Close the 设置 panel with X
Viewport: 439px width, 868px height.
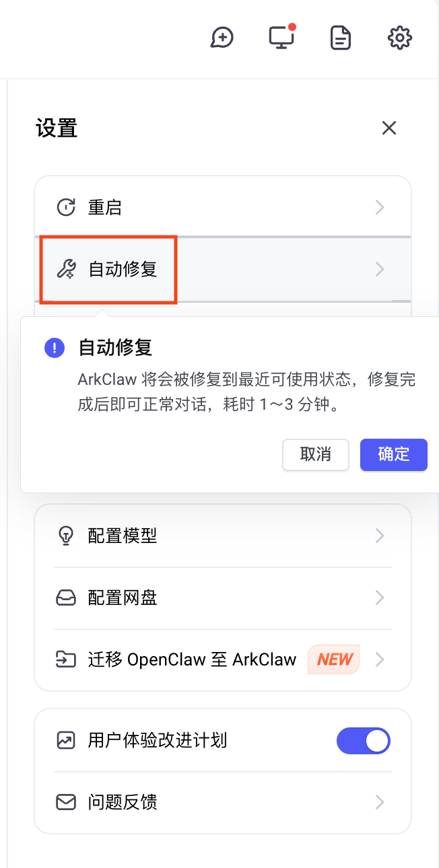pyautogui.click(x=389, y=128)
